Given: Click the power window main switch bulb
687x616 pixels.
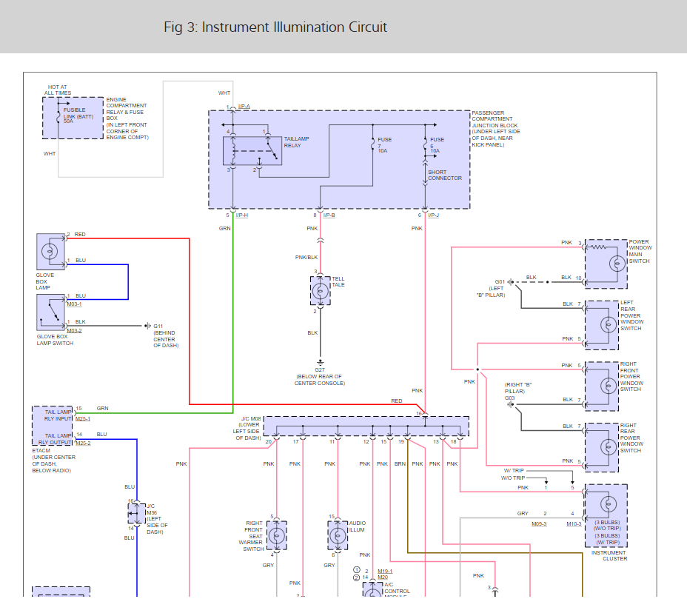Looking at the screenshot, I should pyautogui.click(x=617, y=264).
